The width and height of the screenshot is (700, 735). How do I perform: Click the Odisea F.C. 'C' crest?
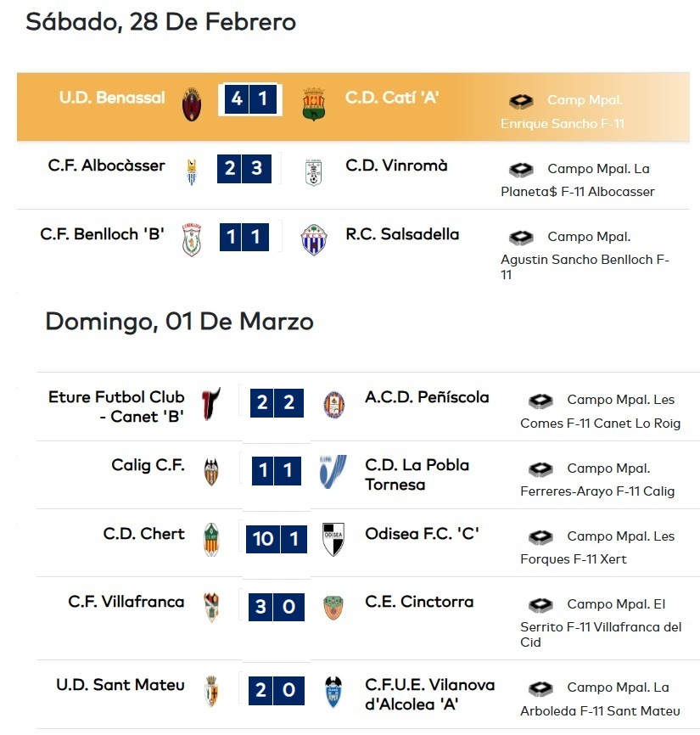click(333, 539)
